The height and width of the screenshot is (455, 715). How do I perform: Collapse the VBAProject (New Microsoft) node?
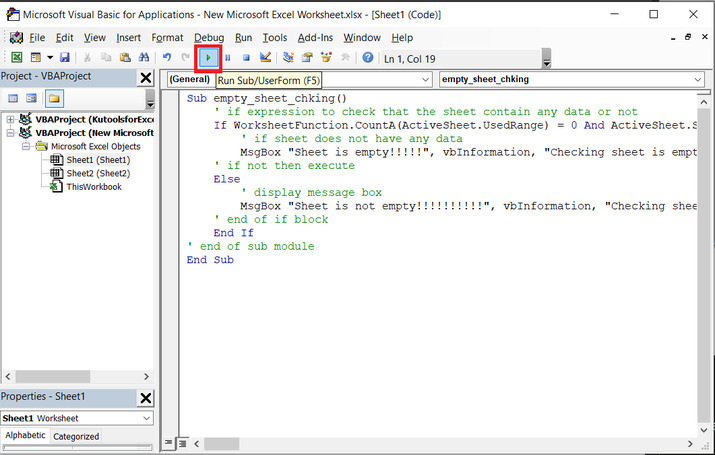[10, 133]
